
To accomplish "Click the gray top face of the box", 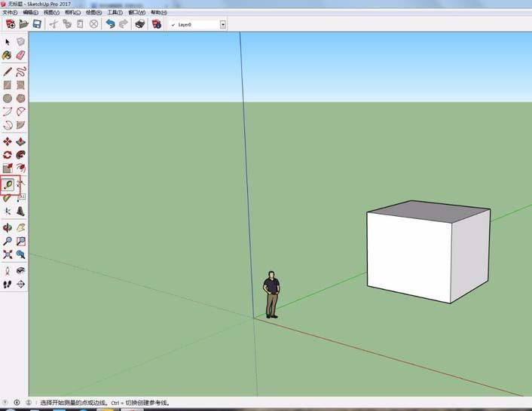I will 430,211.
